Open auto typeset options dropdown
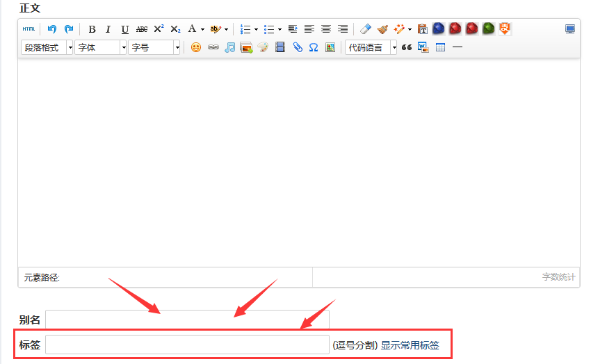 410,29
